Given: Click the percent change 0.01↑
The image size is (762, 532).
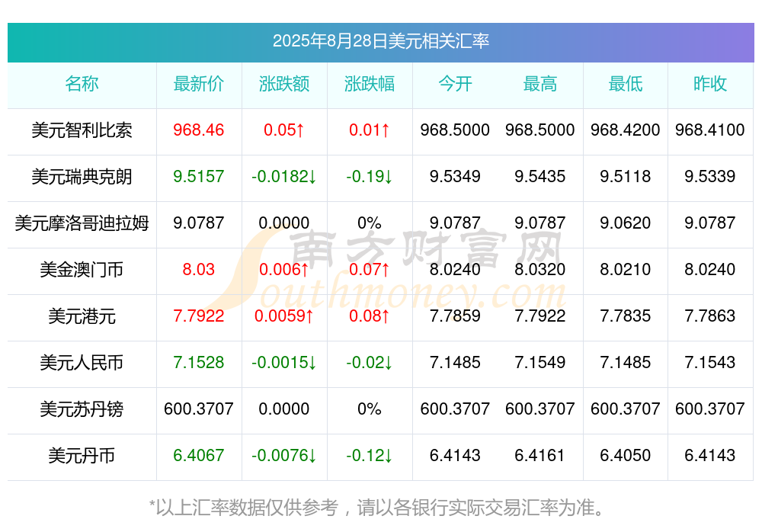Looking at the screenshot, I should (370, 130).
